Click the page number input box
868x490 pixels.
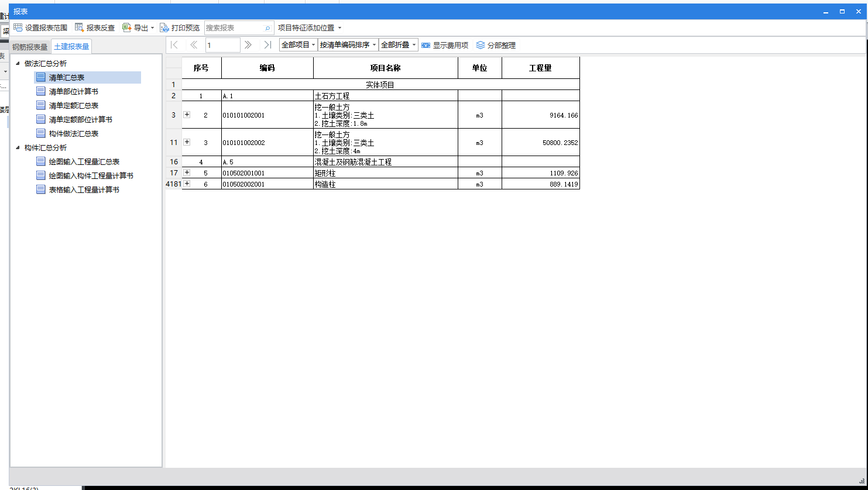pos(222,44)
